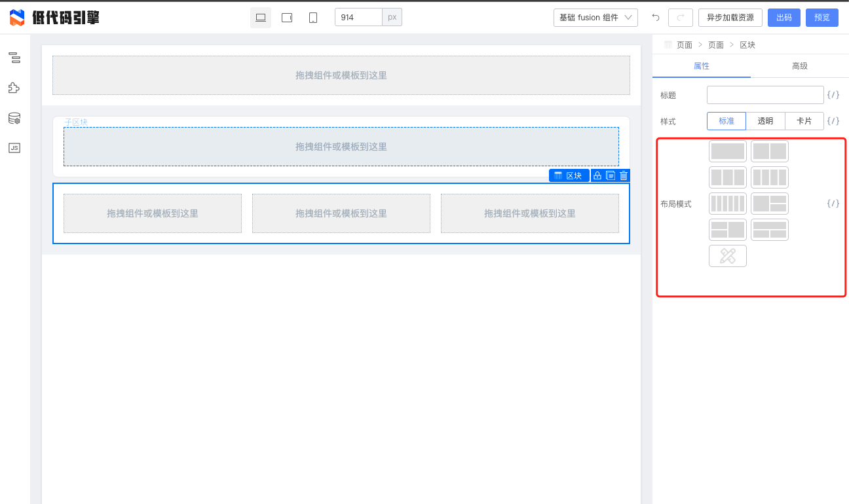
Task: Open code binding for 布局模式
Action: 833,204
